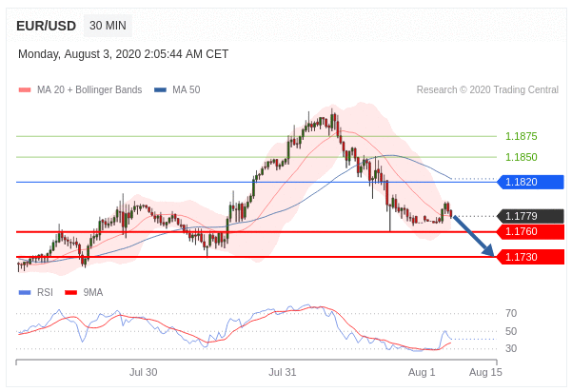
Task: Click the blue RSI legend swatch
Action: pyautogui.click(x=25, y=292)
